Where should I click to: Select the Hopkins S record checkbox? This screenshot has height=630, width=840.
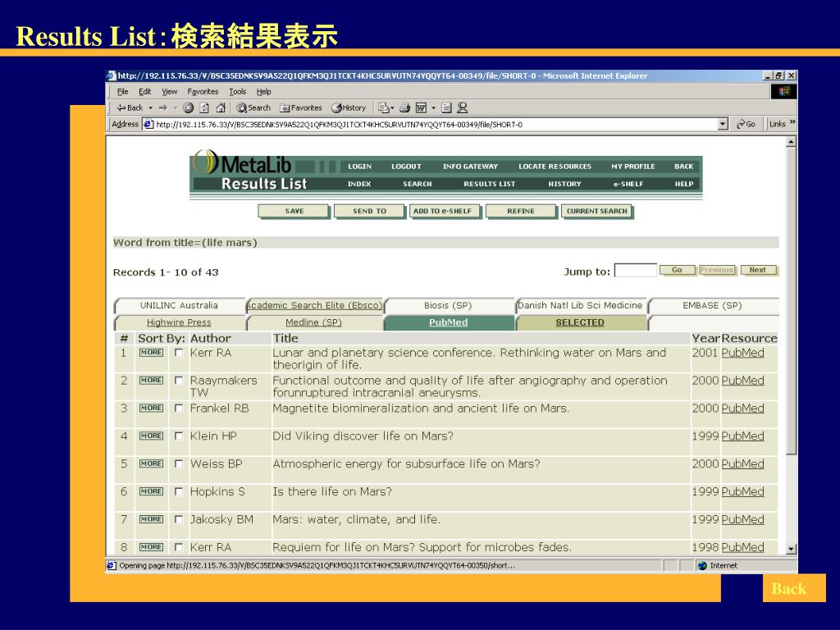click(x=179, y=492)
